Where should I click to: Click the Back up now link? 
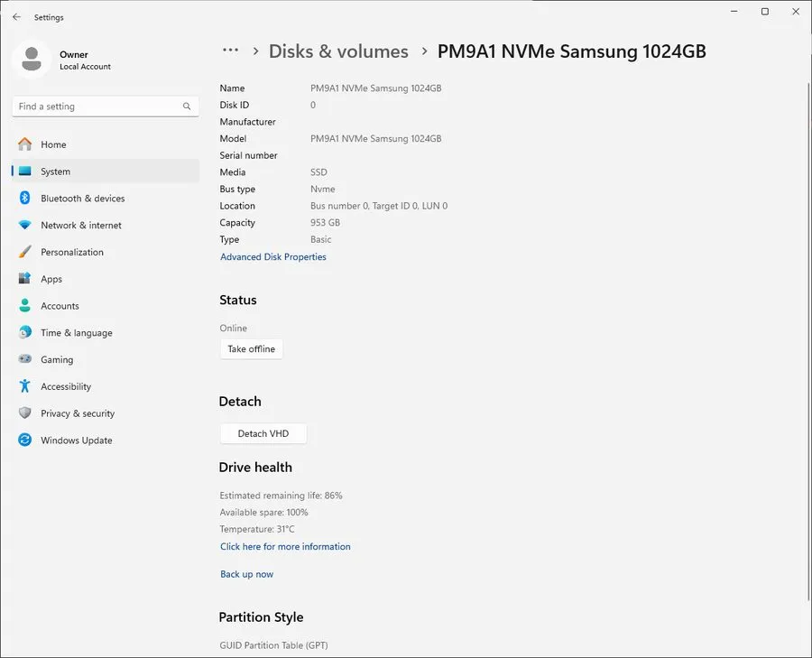click(246, 574)
